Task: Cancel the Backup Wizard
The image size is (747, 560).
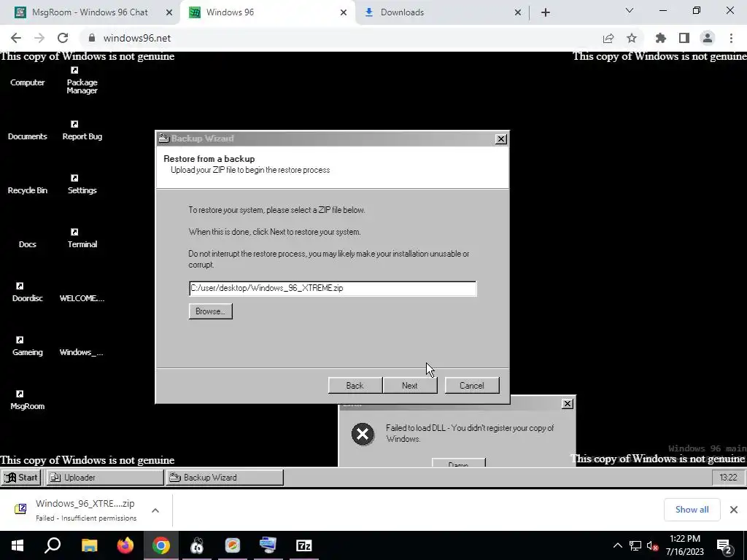Action: point(472,385)
